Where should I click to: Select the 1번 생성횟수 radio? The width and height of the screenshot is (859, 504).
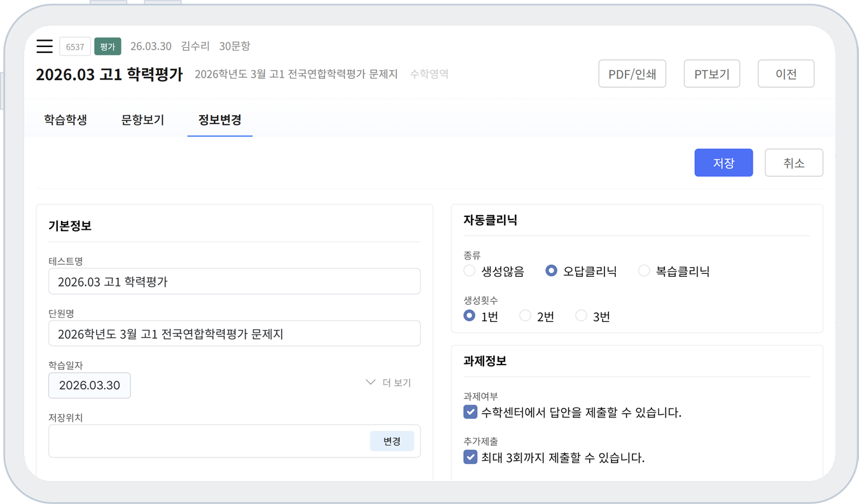pos(470,316)
